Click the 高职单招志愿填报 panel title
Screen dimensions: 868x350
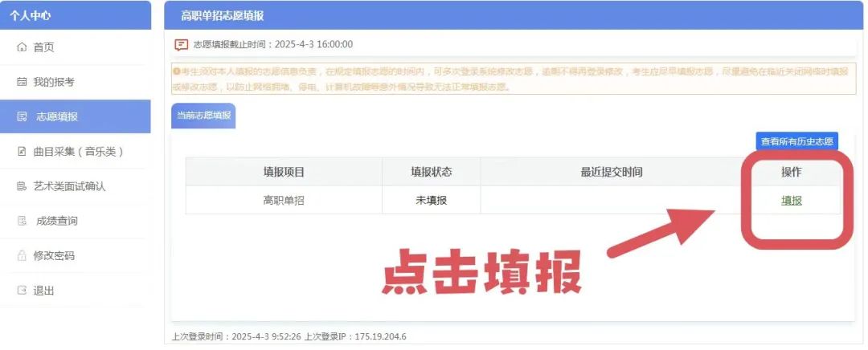coord(222,15)
